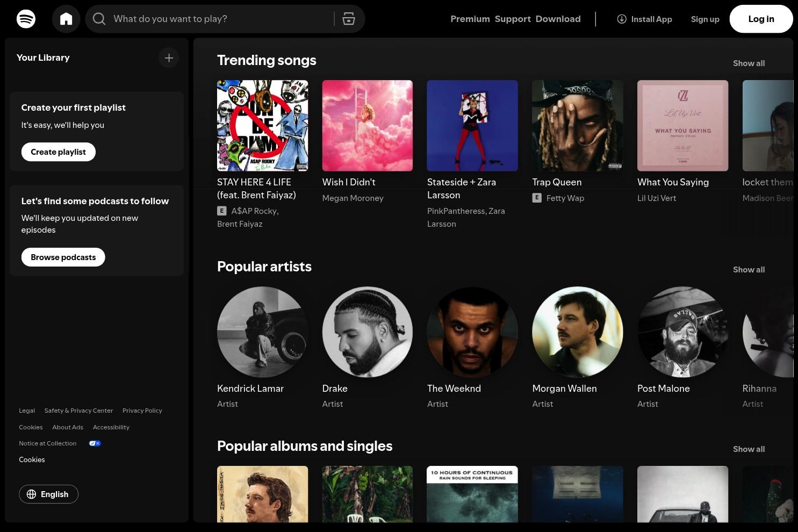Viewport: 798px width, 532px height.
Task: Click the 'Your Library' header
Action: pyautogui.click(x=43, y=57)
